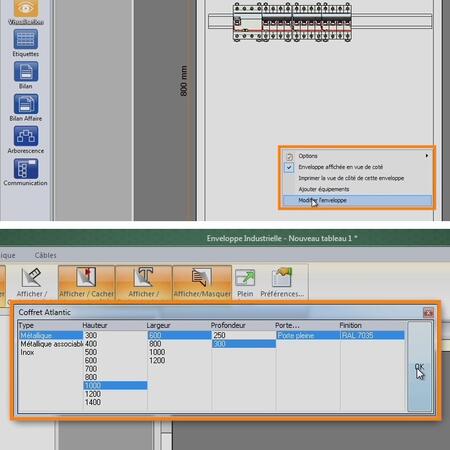
Task: Open the Bilan Affaire icon
Action: coord(26,104)
